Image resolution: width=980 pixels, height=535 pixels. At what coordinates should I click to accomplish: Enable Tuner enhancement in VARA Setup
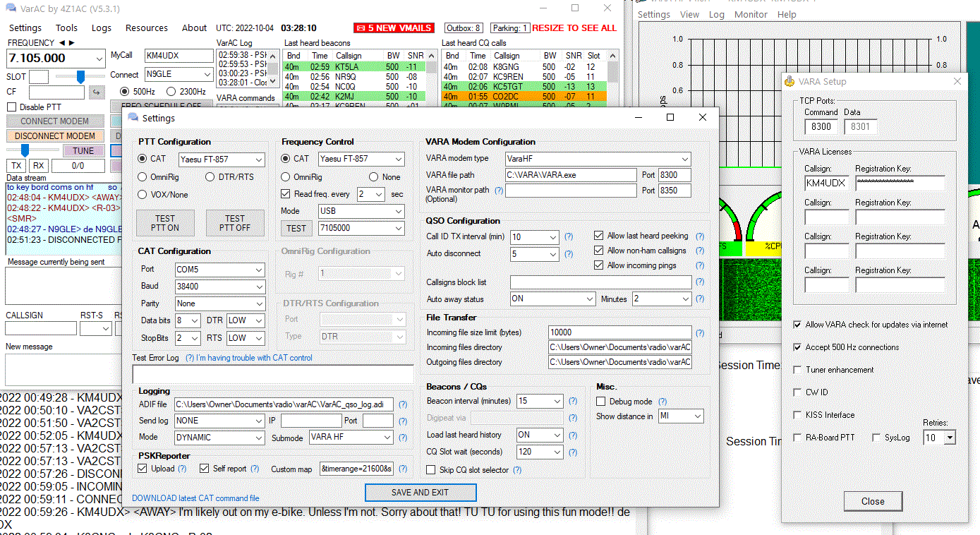pos(798,370)
